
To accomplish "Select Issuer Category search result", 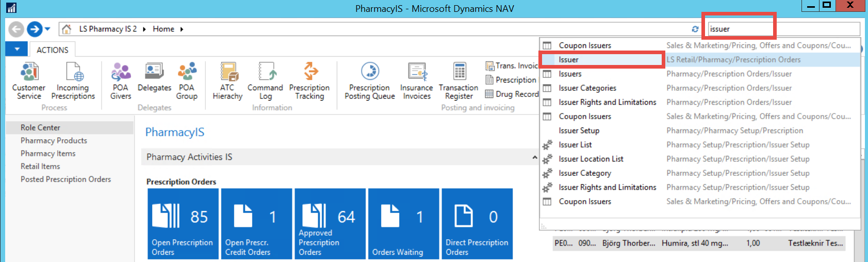I will tap(700, 173).
